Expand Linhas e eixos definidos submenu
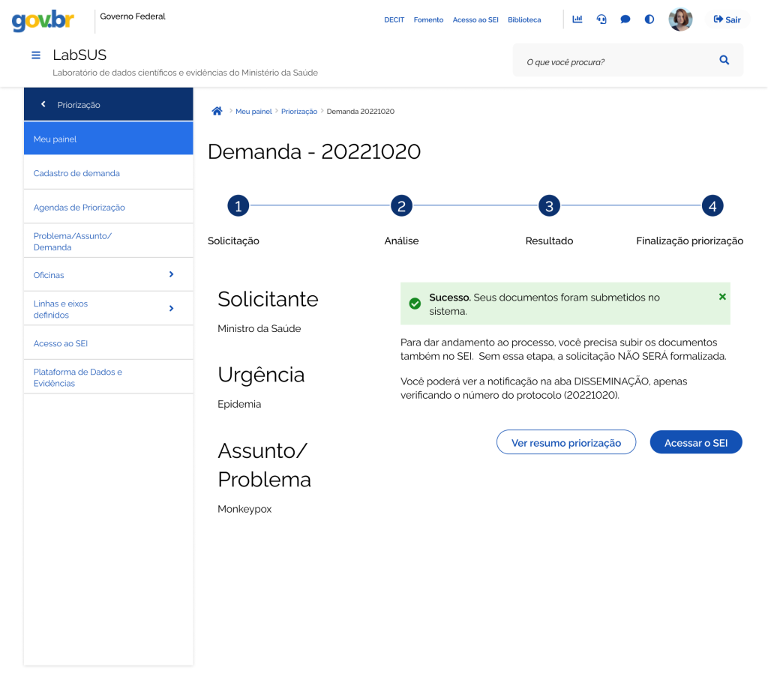Screen dimensions: 768x700 coord(171,309)
